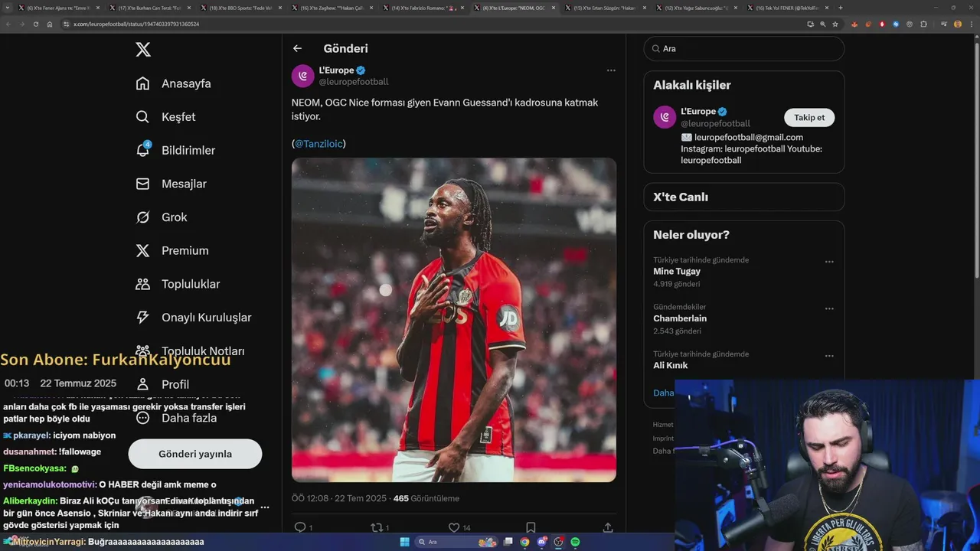The image size is (980, 551).
Task: Expand Daha fazla menu in sidebar
Action: click(176, 418)
